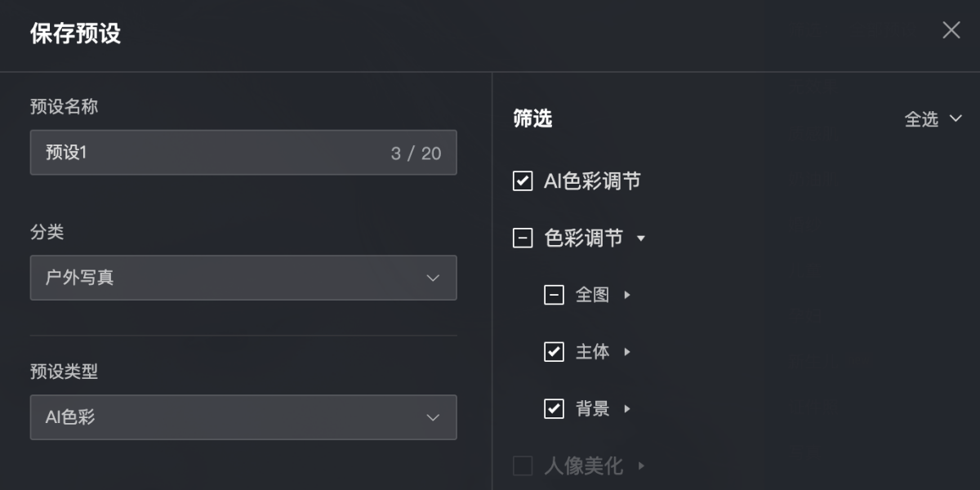This screenshot has height=490, width=980.
Task: Close the 保存预设 dialog
Action: click(x=951, y=31)
